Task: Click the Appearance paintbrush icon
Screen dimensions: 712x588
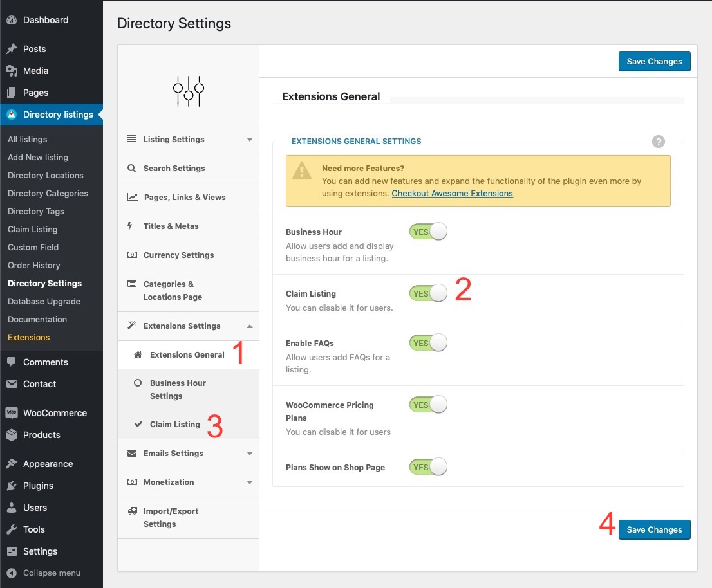Action: (12, 464)
